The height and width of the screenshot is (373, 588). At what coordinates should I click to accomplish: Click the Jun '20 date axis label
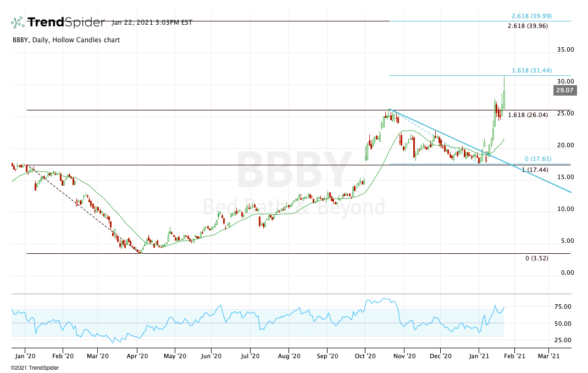click(x=211, y=356)
